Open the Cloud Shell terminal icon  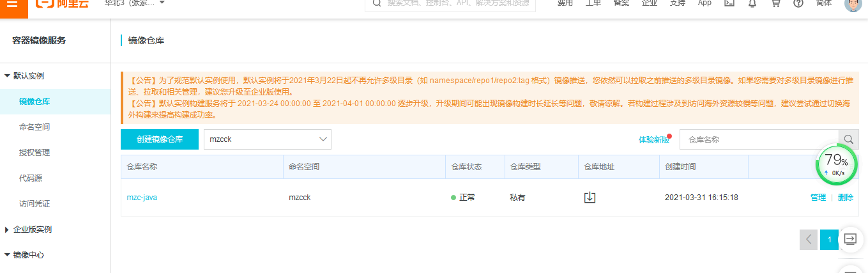(729, 3)
